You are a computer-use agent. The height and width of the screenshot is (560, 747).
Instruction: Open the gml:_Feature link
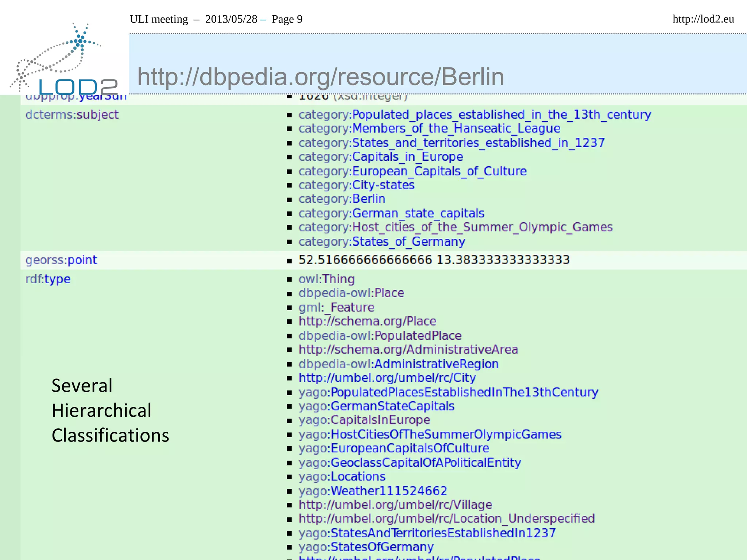336,307
